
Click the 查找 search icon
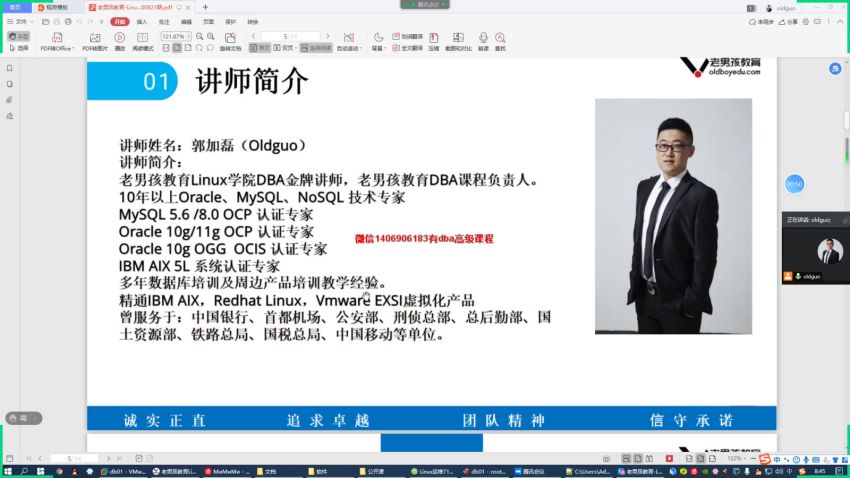tap(500, 37)
